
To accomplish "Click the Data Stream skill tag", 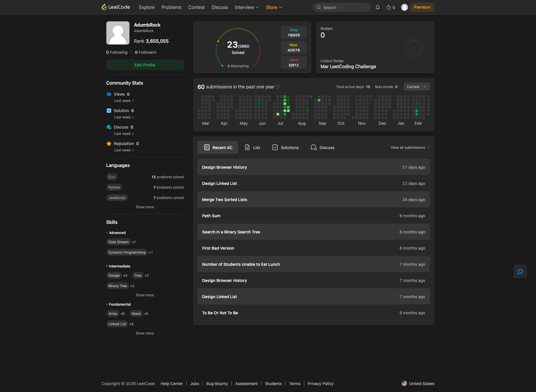I will pyautogui.click(x=118, y=242).
